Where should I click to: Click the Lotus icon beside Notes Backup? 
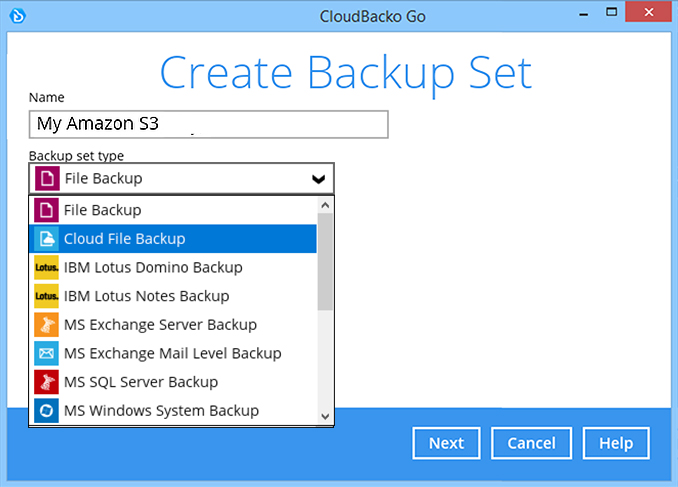(x=46, y=296)
